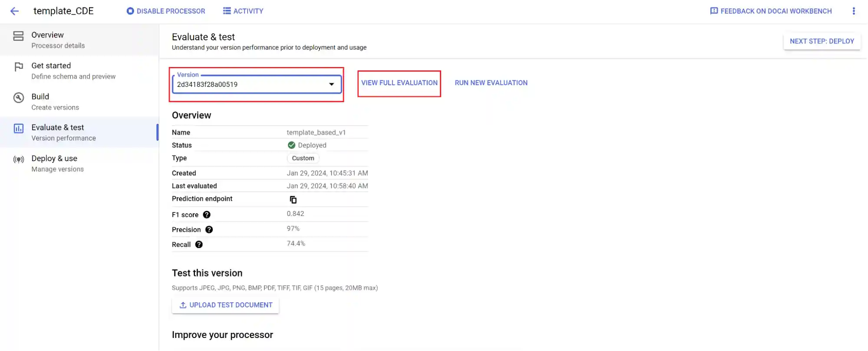
Task: Click the Precision help icon
Action: (209, 229)
